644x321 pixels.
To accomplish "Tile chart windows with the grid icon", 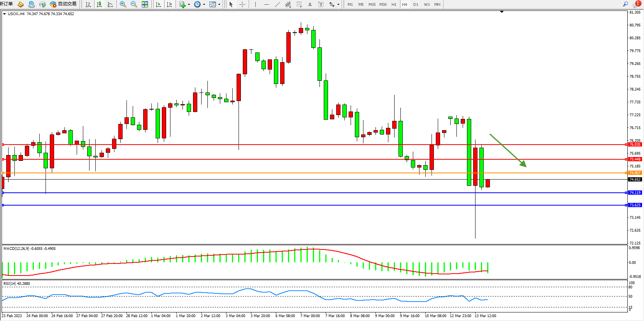I will pos(145,4).
